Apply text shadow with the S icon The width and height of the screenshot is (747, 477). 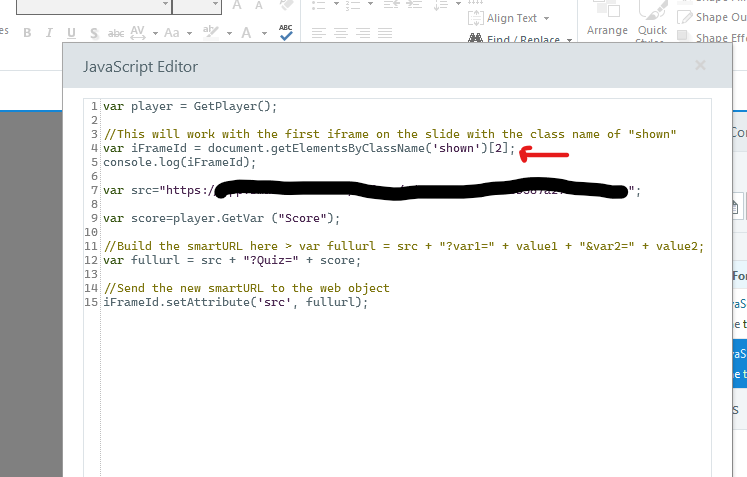coord(94,33)
